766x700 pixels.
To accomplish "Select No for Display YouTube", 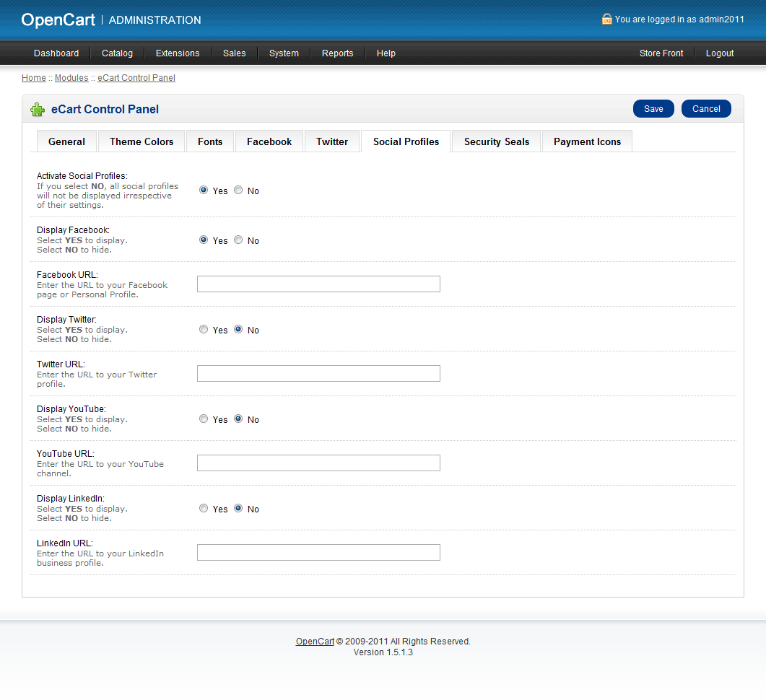I will point(238,419).
